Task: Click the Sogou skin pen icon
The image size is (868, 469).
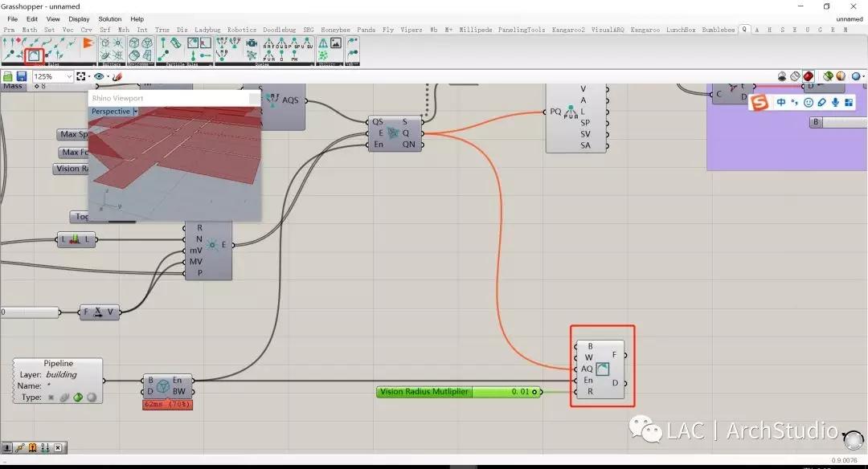Action: click(x=822, y=102)
